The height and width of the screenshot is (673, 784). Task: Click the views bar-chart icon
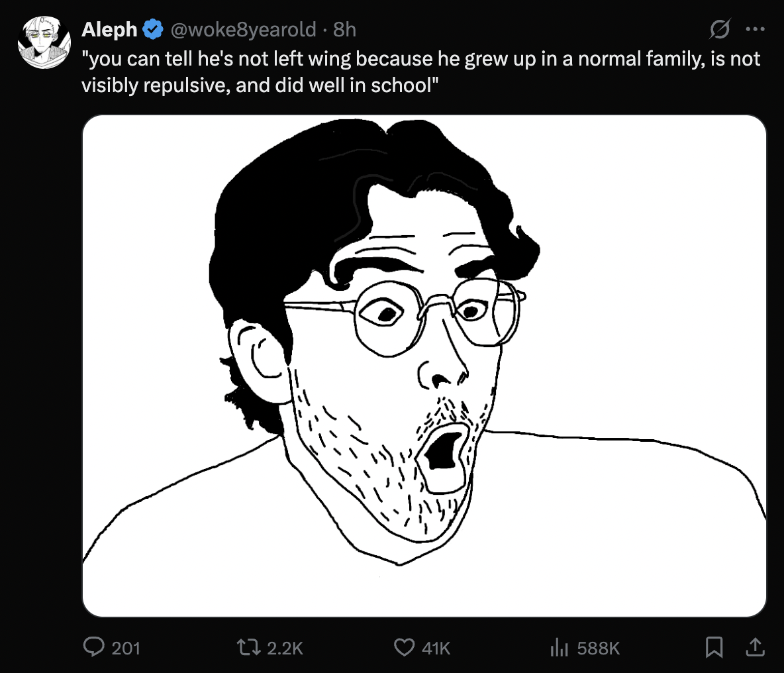(x=560, y=647)
